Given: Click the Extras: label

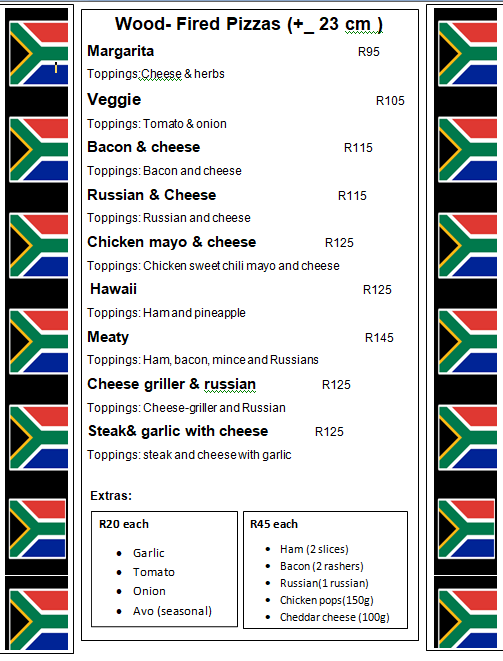Looking at the screenshot, I should pos(111,496).
